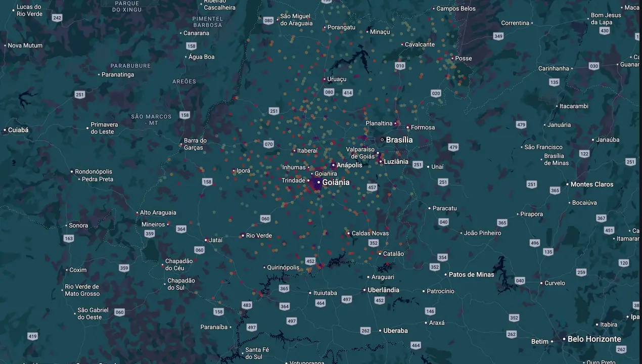
Task: Select the 146 road shield near Araxá
Action: pos(430,311)
